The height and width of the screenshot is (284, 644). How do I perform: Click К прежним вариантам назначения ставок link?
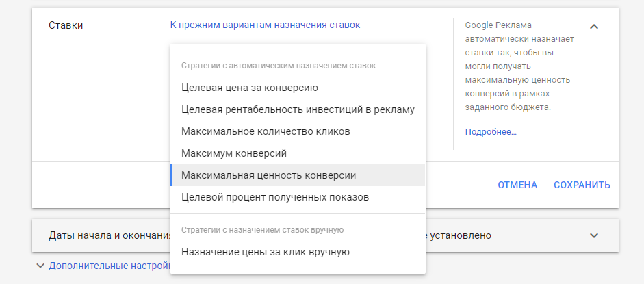tap(265, 25)
